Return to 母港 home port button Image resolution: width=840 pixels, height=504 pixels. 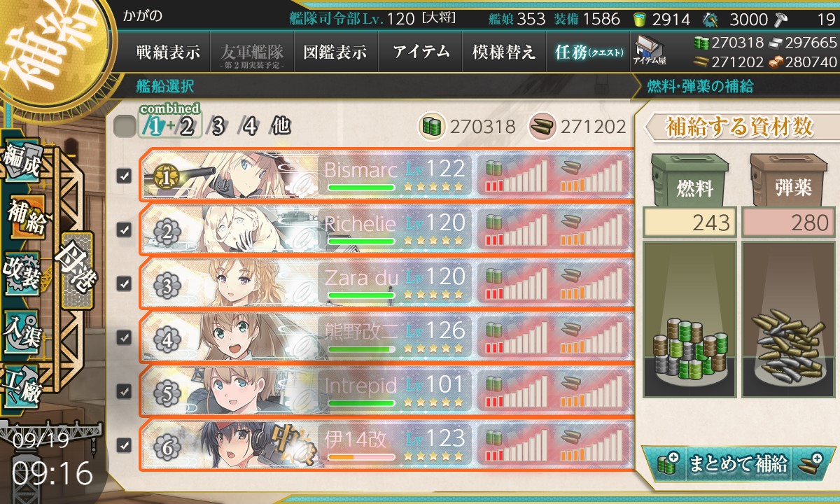click(x=76, y=269)
